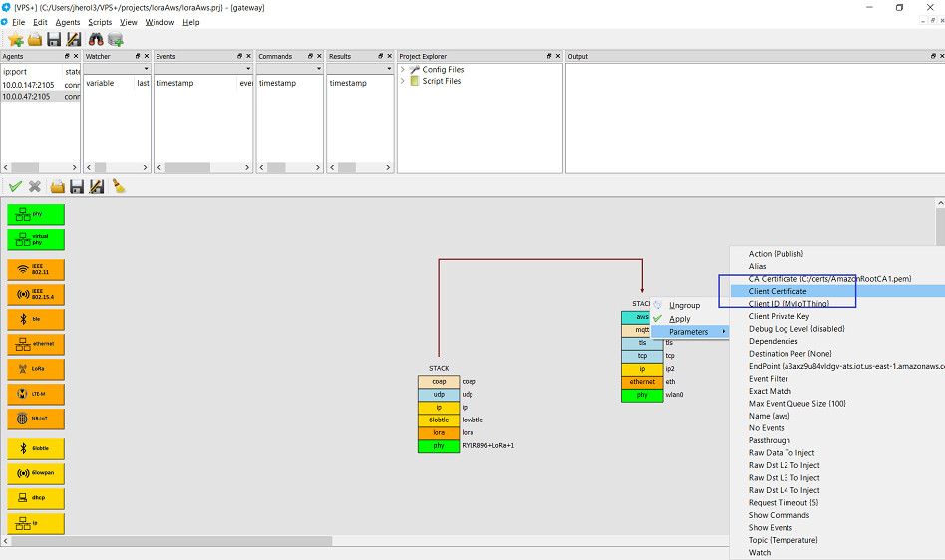Select the NB-IoT layer block

(36, 419)
